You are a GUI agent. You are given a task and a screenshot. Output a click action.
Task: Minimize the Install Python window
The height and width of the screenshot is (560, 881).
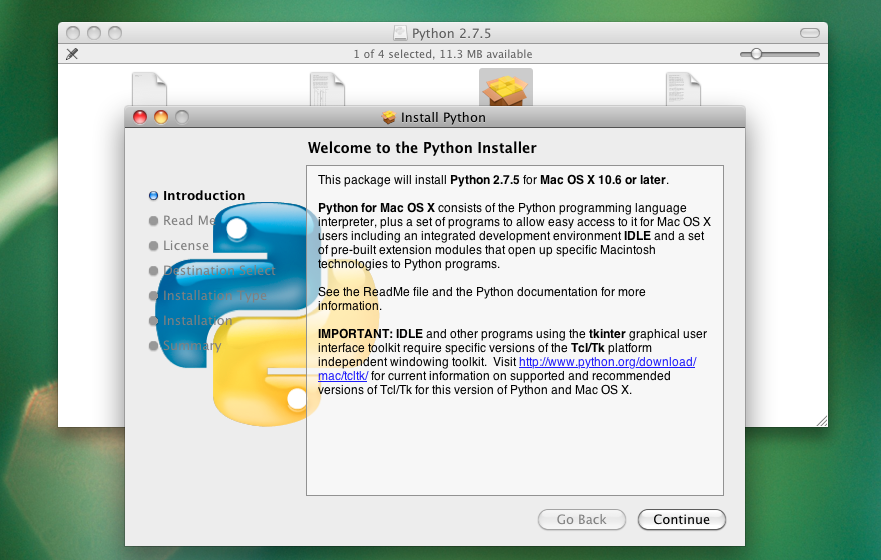[x=161, y=117]
